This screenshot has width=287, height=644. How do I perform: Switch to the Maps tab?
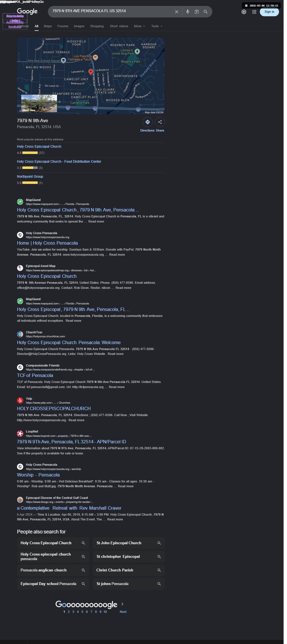click(x=48, y=26)
